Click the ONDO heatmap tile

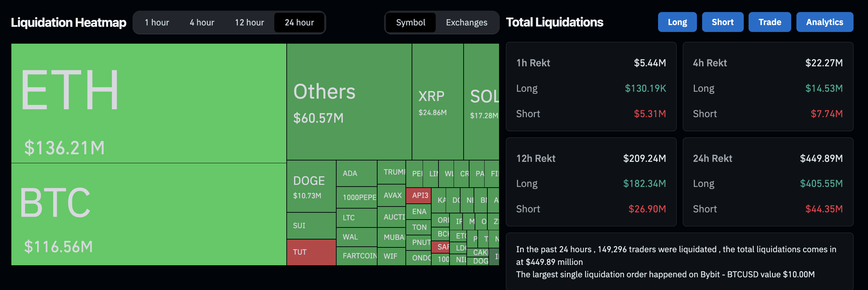419,258
